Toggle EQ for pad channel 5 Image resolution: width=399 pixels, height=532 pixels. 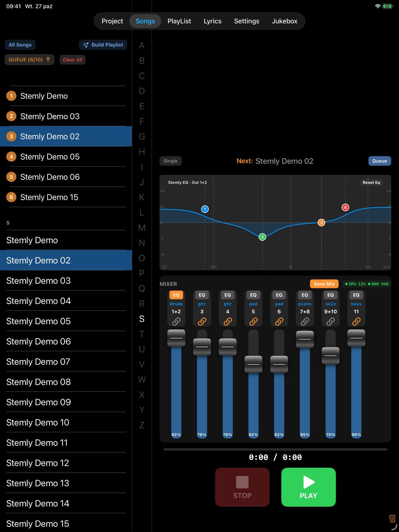coord(253,295)
